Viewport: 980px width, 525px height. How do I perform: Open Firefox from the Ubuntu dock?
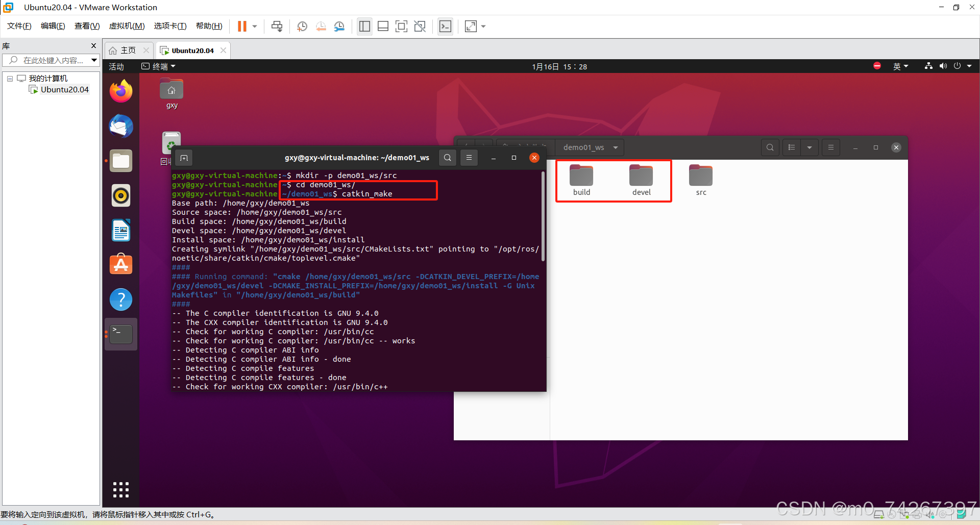pos(121,91)
